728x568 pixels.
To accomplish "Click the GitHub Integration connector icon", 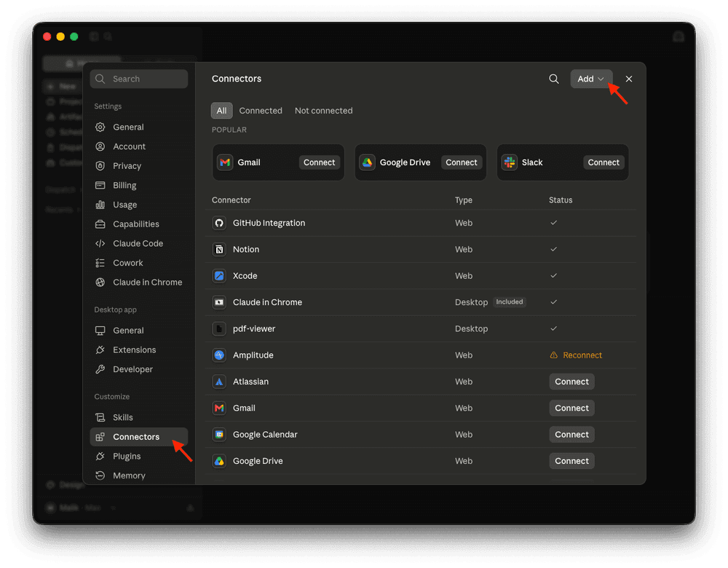I will tap(219, 223).
